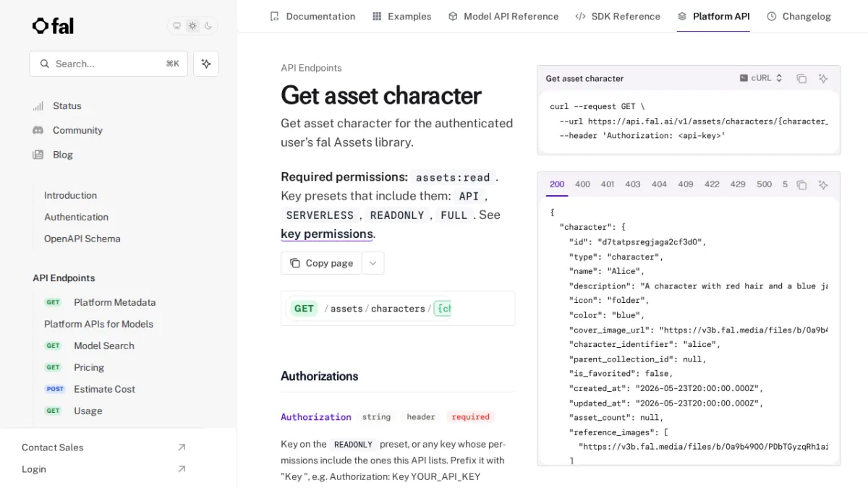Click the character_id path parameter
The width and height of the screenshot is (868, 488).
coord(443,309)
